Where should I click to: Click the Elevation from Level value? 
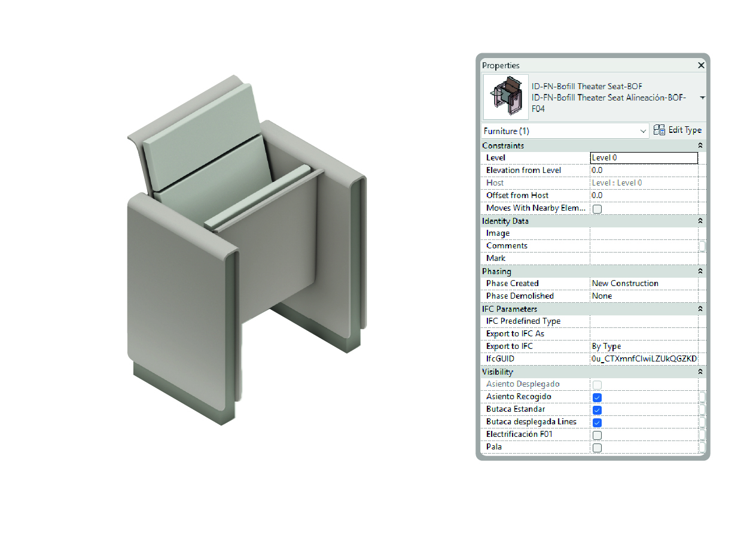coord(644,171)
